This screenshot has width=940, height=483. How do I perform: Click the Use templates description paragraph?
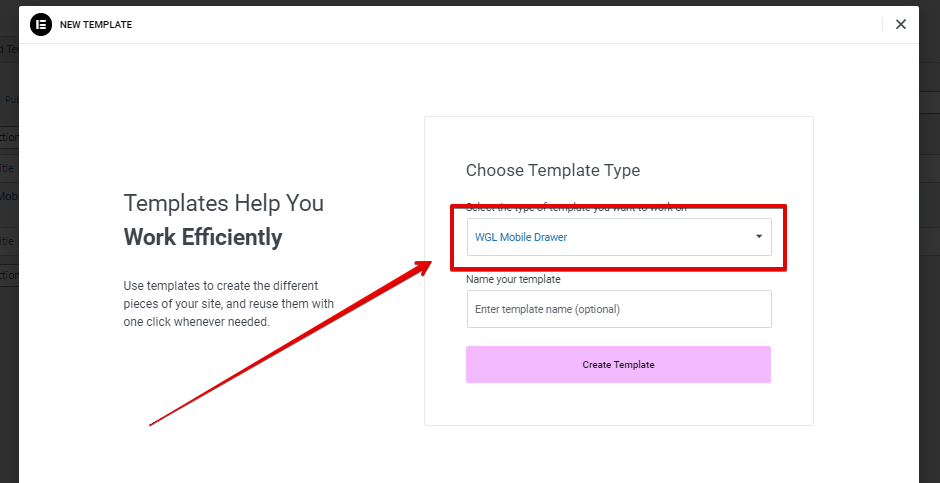(228, 304)
